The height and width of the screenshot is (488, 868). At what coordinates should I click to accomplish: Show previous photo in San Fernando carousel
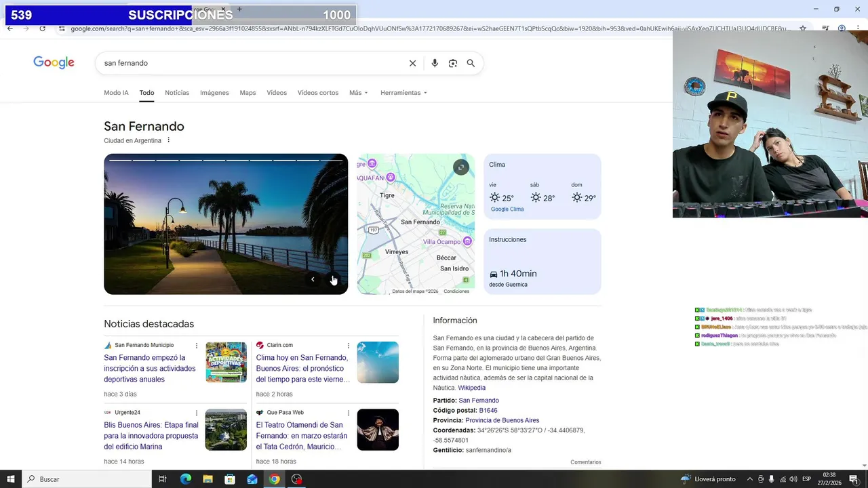[x=313, y=279]
